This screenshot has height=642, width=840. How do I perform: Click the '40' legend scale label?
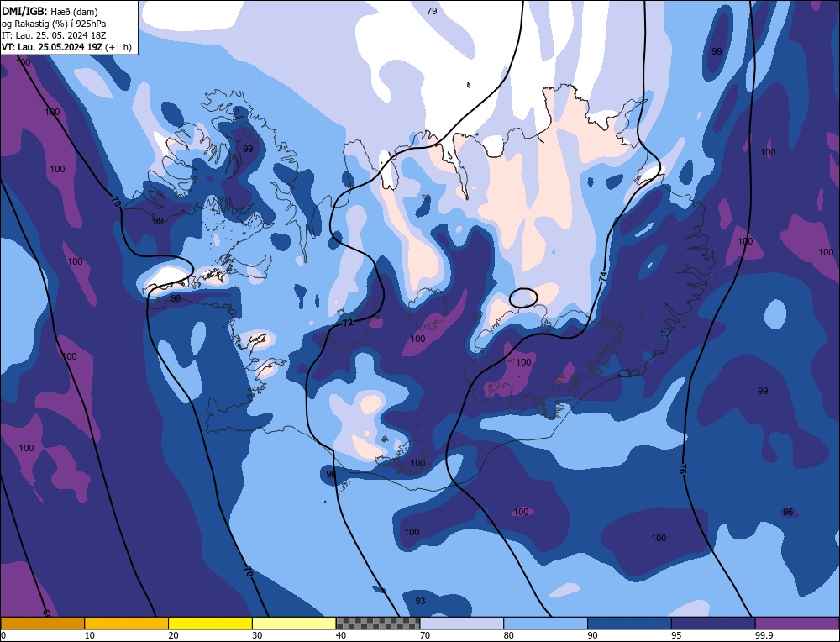coord(341,635)
